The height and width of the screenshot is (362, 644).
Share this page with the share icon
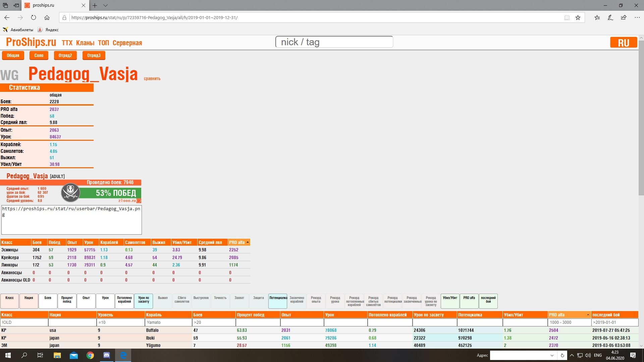click(624, 17)
